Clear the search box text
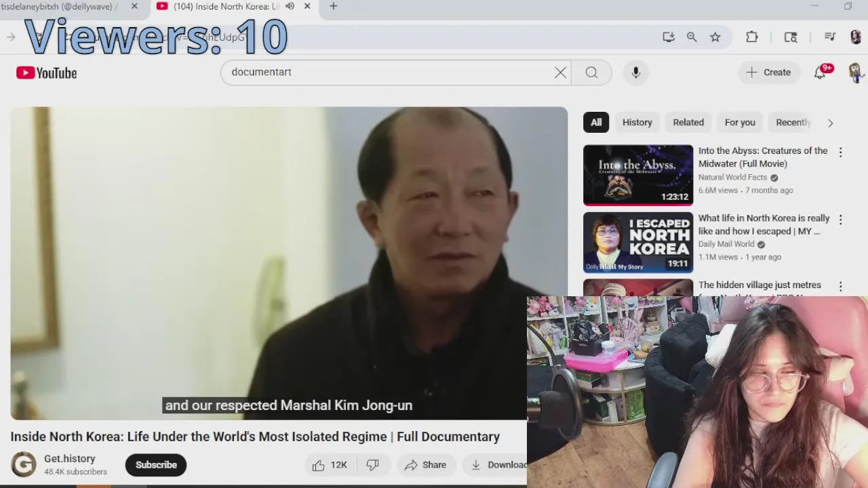868x488 pixels. [x=560, y=73]
